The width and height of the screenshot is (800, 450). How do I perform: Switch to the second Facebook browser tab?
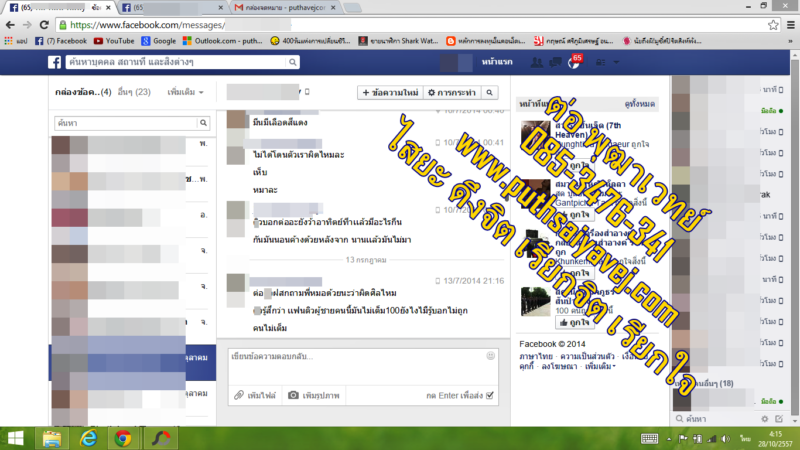[172, 7]
